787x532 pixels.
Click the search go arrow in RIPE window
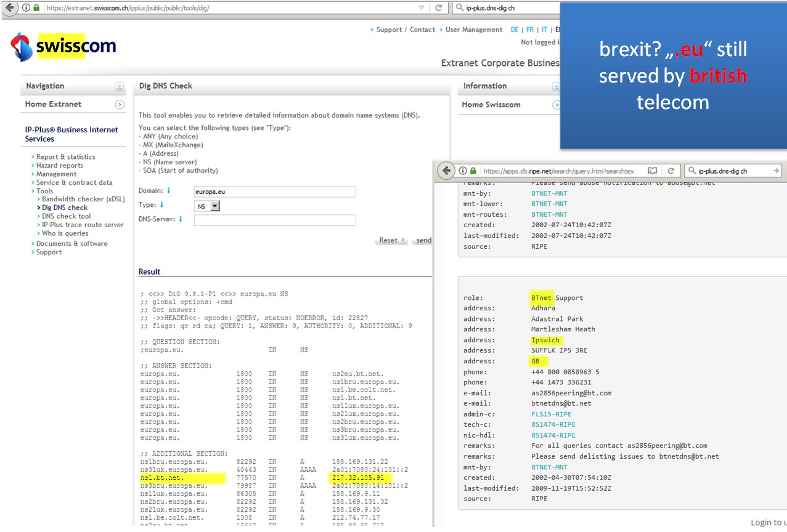click(777, 171)
